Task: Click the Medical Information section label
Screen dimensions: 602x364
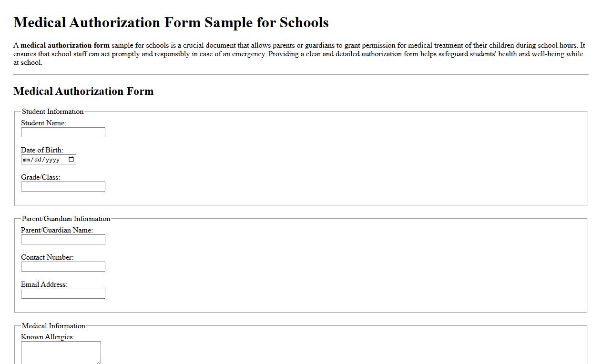Action: (53, 326)
